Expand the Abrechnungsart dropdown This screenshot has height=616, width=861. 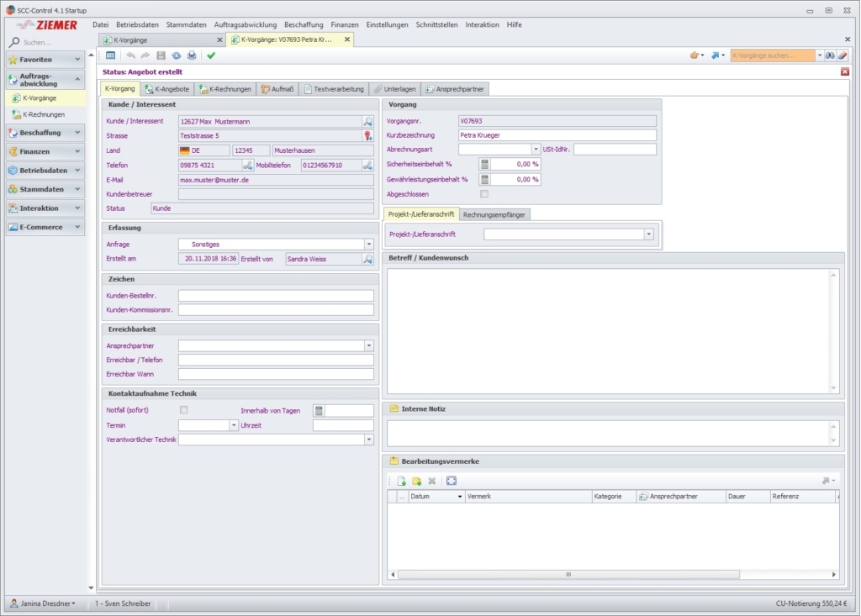click(x=536, y=150)
